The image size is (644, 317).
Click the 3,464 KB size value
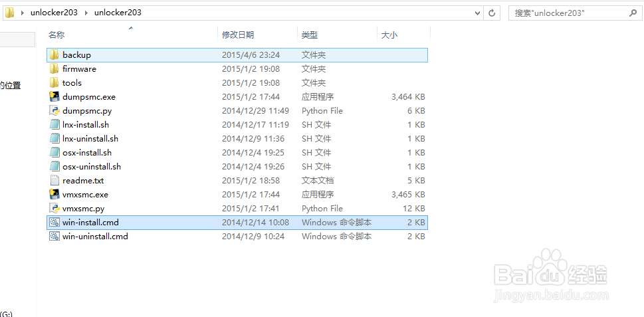(x=408, y=96)
